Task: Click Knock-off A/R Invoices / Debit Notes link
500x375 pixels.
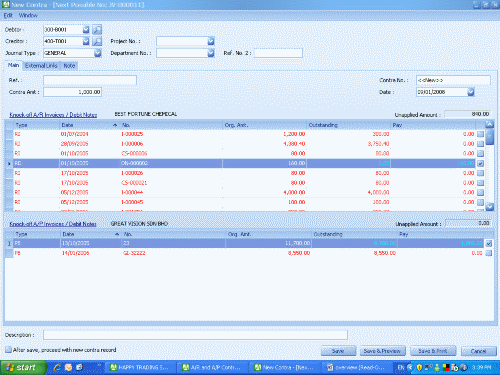Action: (x=53, y=115)
